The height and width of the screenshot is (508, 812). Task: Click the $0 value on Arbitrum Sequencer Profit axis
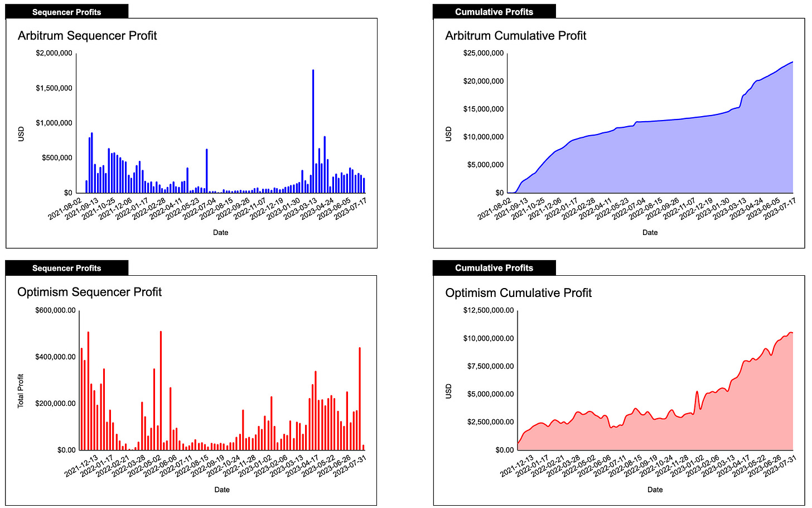pyautogui.click(x=67, y=193)
